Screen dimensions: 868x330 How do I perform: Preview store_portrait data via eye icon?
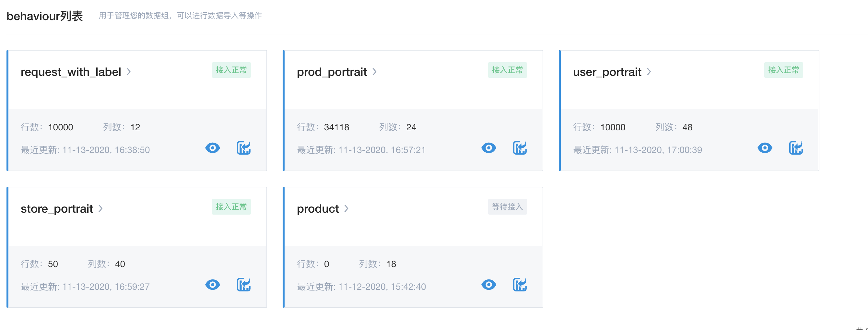(213, 285)
